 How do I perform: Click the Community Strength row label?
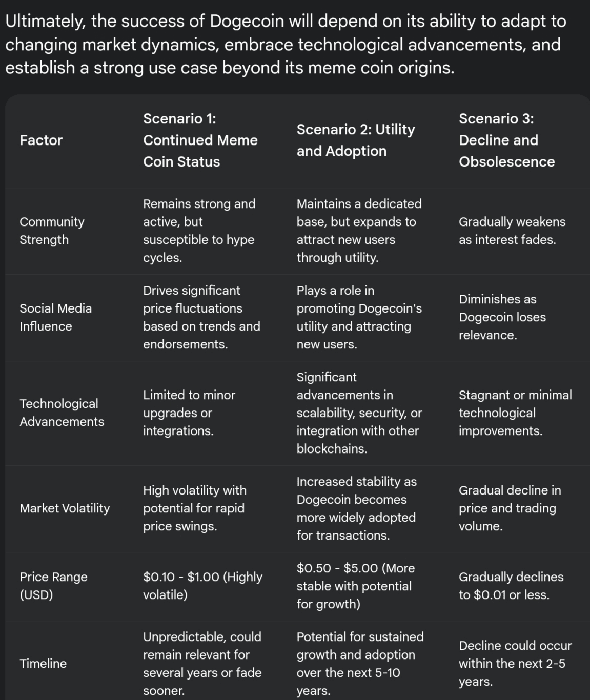pos(52,231)
